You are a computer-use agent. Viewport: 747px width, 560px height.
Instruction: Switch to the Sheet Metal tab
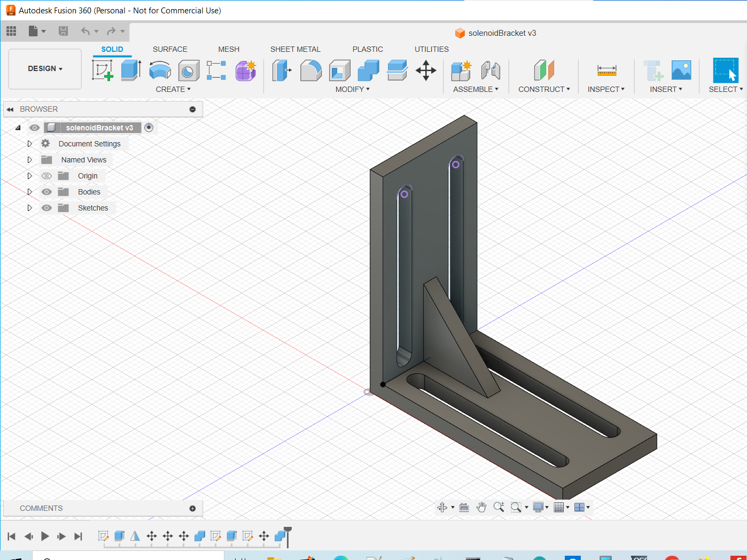(295, 49)
